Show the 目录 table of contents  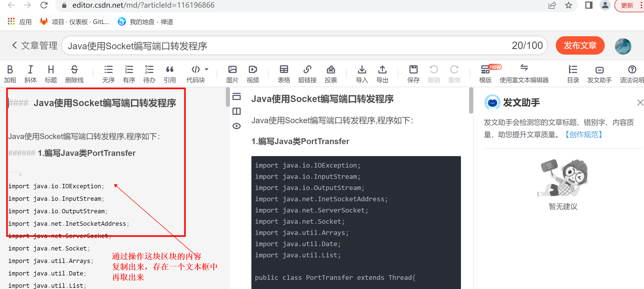(573, 74)
